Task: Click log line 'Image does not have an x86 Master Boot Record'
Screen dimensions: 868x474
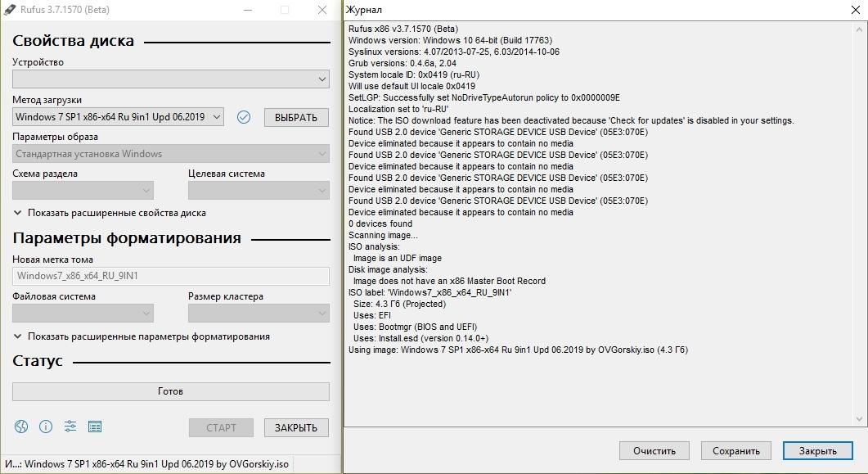Action: [x=449, y=282]
